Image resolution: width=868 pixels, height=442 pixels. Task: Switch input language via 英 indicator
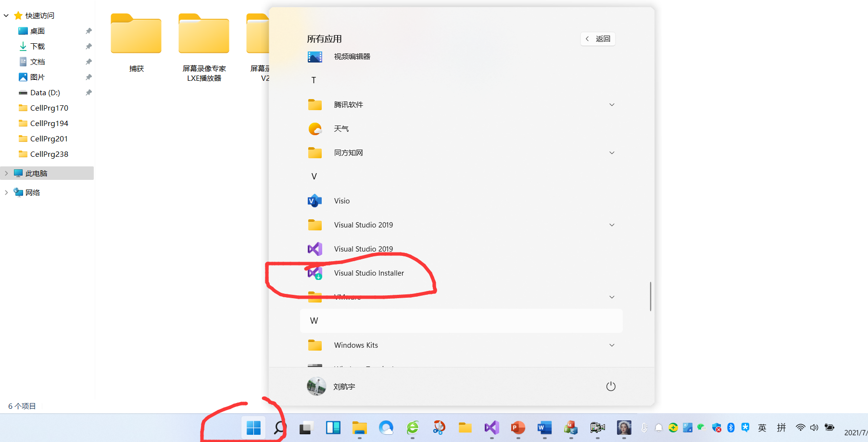(762, 428)
